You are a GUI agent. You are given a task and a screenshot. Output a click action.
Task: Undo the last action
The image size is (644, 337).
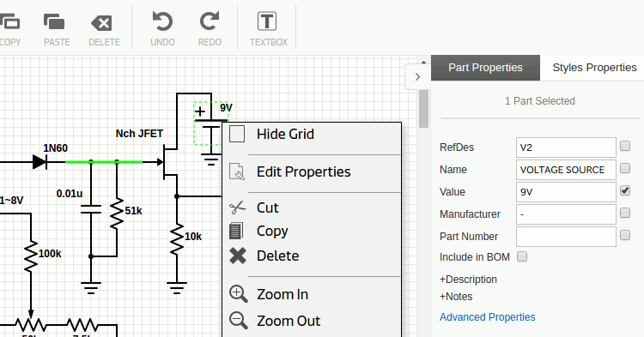tap(162, 21)
